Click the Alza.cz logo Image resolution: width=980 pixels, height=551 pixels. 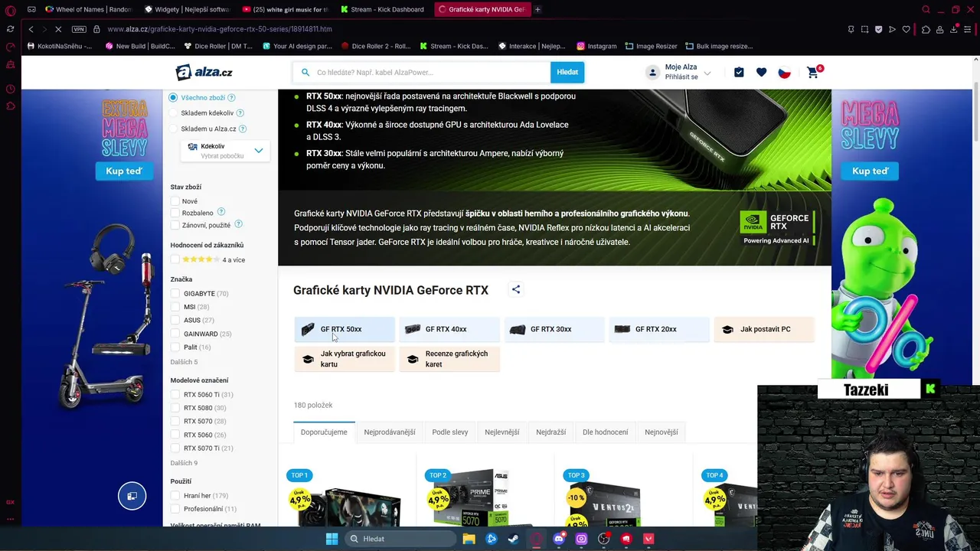(x=204, y=72)
